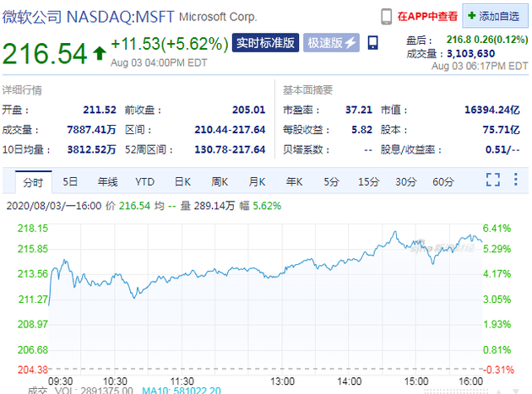The image size is (532, 394).
Task: Switch to 月K chart tab
Action: coord(258,181)
